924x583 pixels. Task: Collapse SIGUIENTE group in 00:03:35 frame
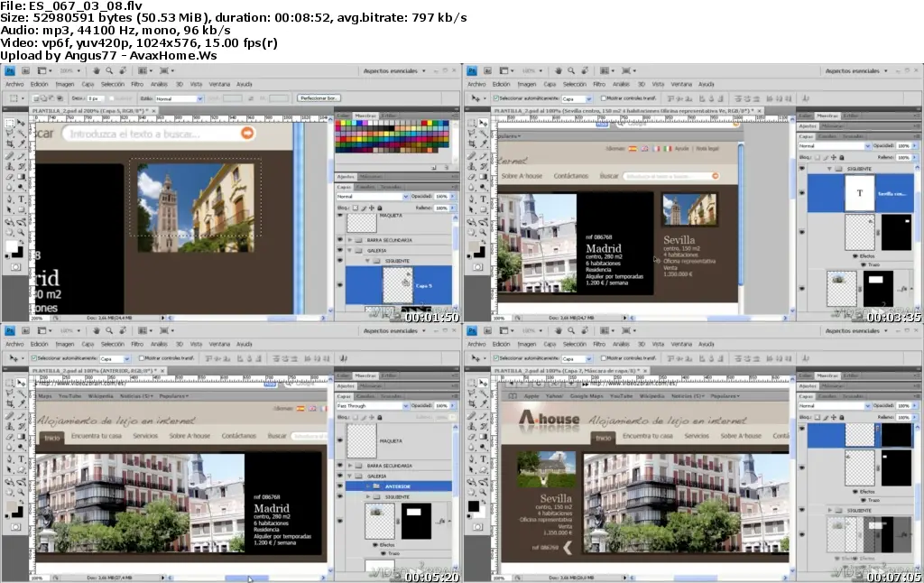click(x=829, y=169)
